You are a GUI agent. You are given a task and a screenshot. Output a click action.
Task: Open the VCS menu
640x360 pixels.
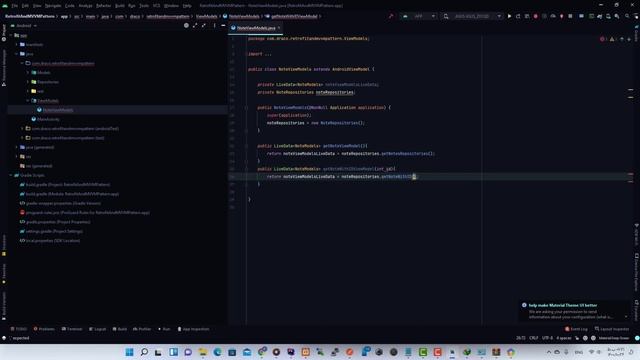(156, 6)
